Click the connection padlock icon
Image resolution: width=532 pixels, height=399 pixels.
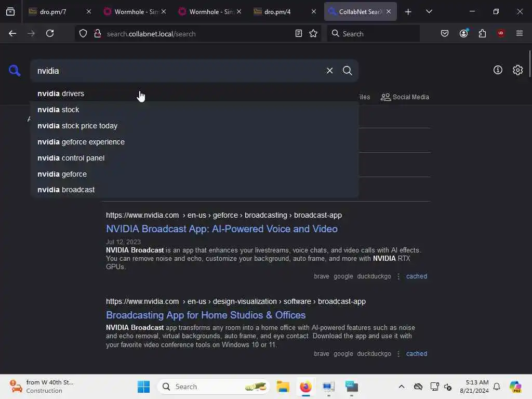point(98,34)
